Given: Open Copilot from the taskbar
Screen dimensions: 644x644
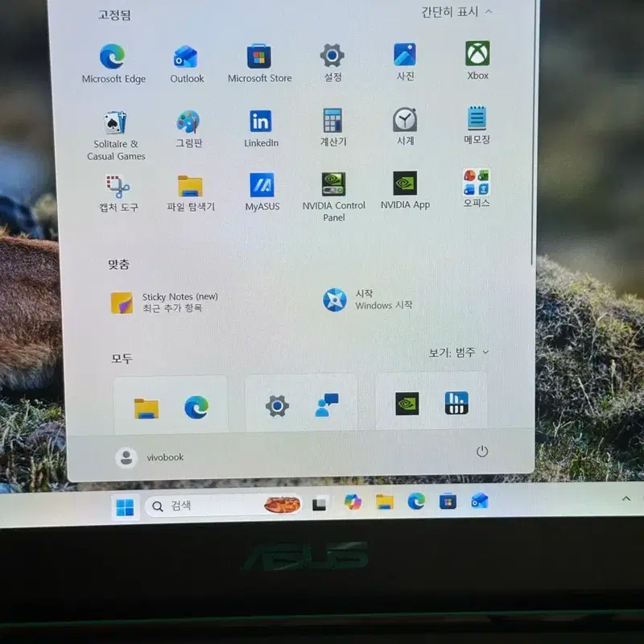Looking at the screenshot, I should (353, 502).
